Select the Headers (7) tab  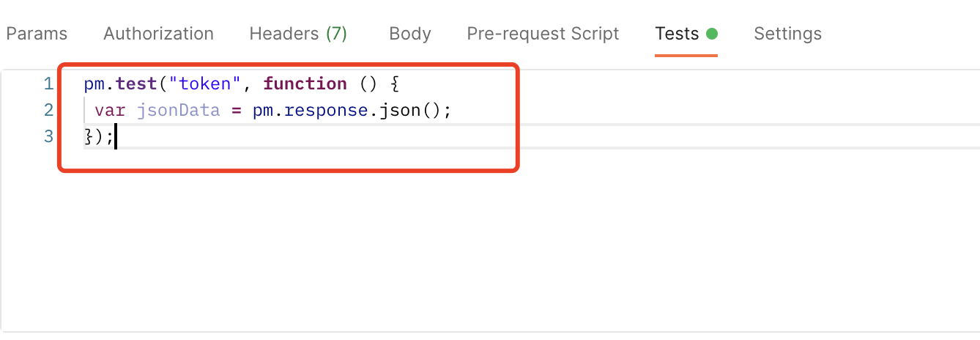[x=297, y=34]
